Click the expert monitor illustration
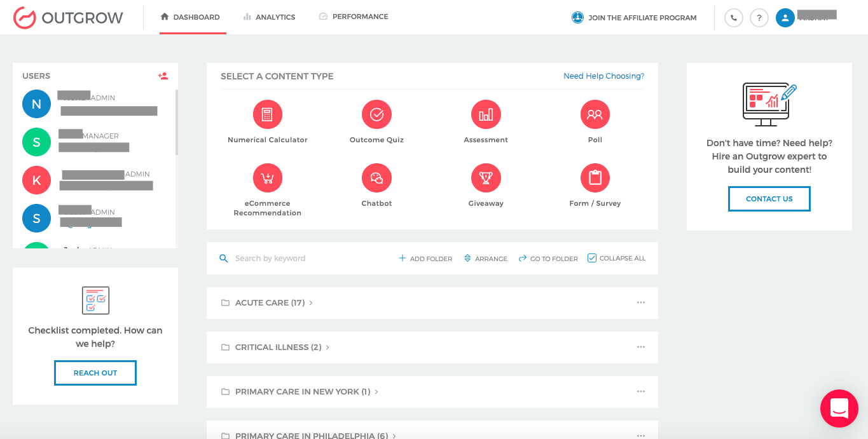Screen dimensions: 868x439 (769, 104)
